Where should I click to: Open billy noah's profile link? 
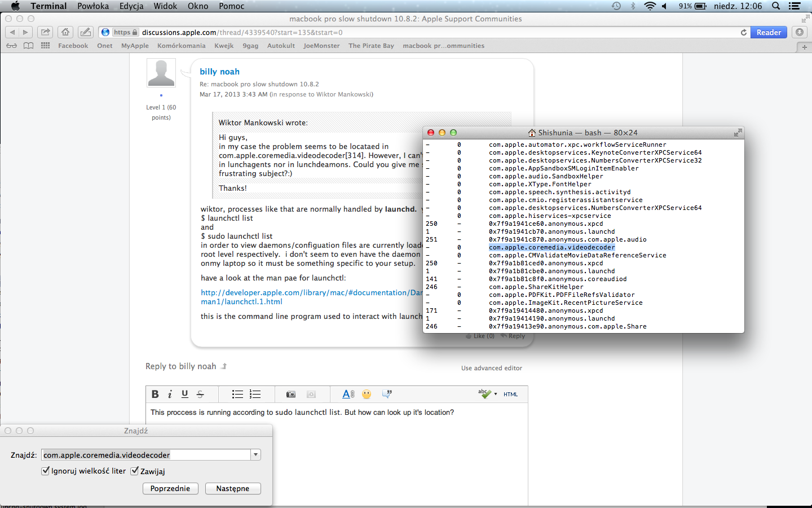point(219,72)
